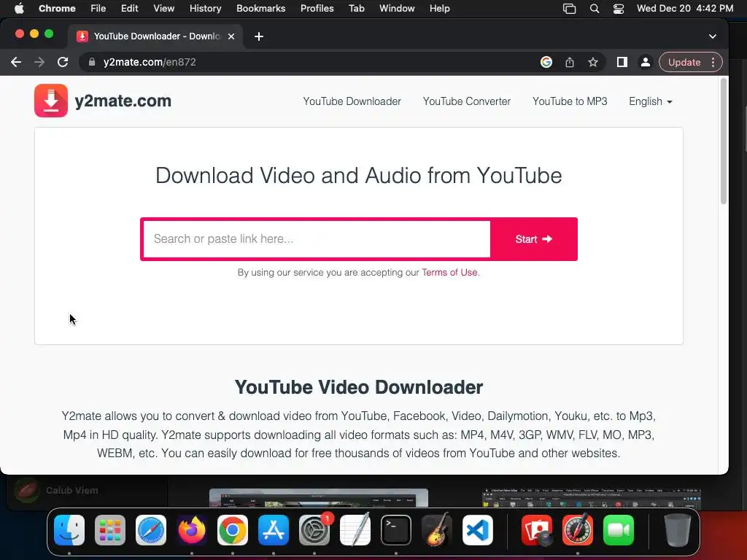Click Spotlight search in menu bar

click(594, 8)
